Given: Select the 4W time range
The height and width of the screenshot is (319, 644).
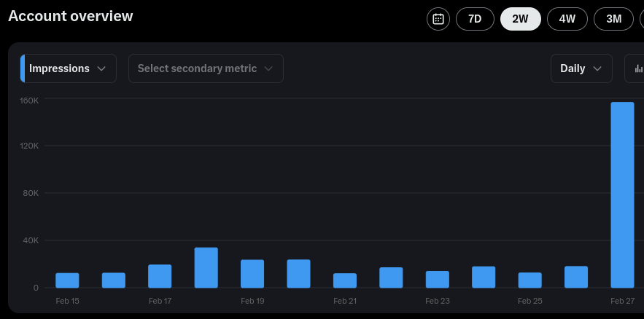Looking at the screenshot, I should coord(567,19).
